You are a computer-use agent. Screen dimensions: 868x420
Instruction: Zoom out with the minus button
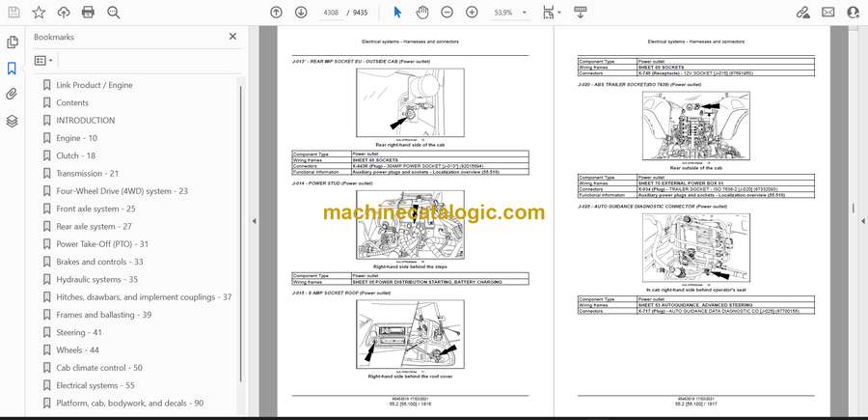pos(447,13)
